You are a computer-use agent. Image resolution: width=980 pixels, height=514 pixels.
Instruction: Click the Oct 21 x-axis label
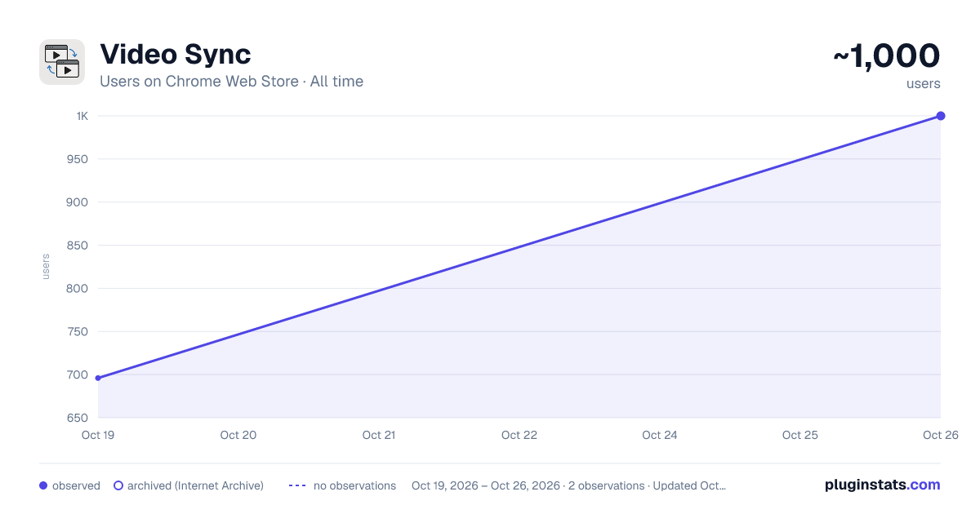pyautogui.click(x=379, y=435)
